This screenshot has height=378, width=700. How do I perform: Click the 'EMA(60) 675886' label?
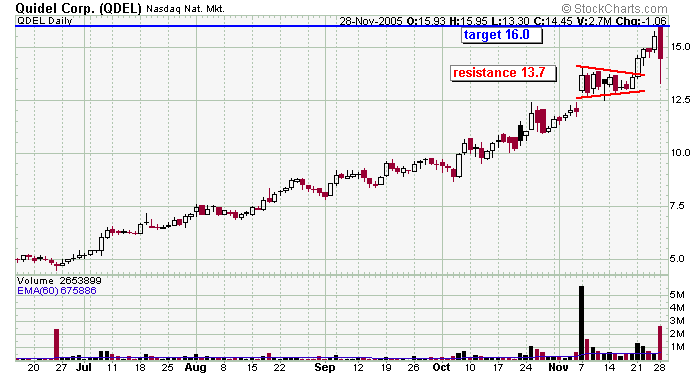pyautogui.click(x=57, y=291)
